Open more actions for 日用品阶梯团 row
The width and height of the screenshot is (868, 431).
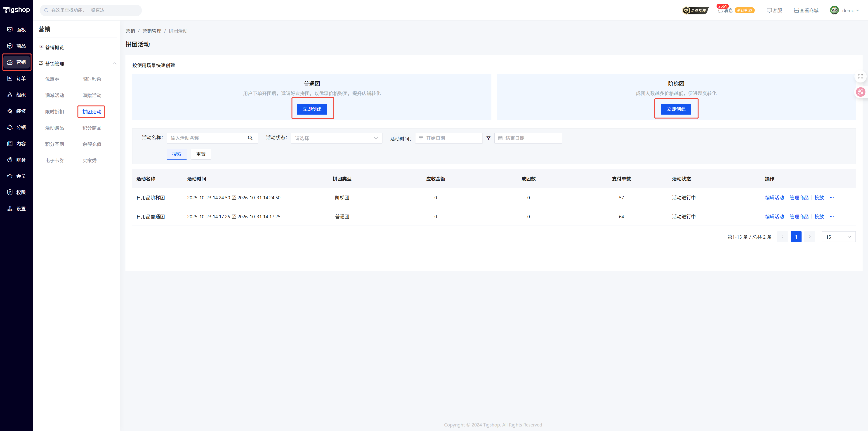(x=832, y=198)
